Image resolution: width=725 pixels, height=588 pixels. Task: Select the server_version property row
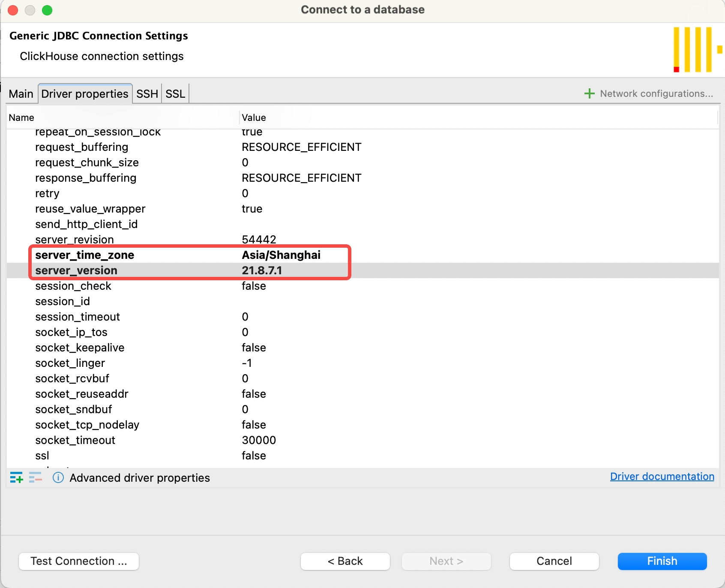pyautogui.click(x=76, y=270)
